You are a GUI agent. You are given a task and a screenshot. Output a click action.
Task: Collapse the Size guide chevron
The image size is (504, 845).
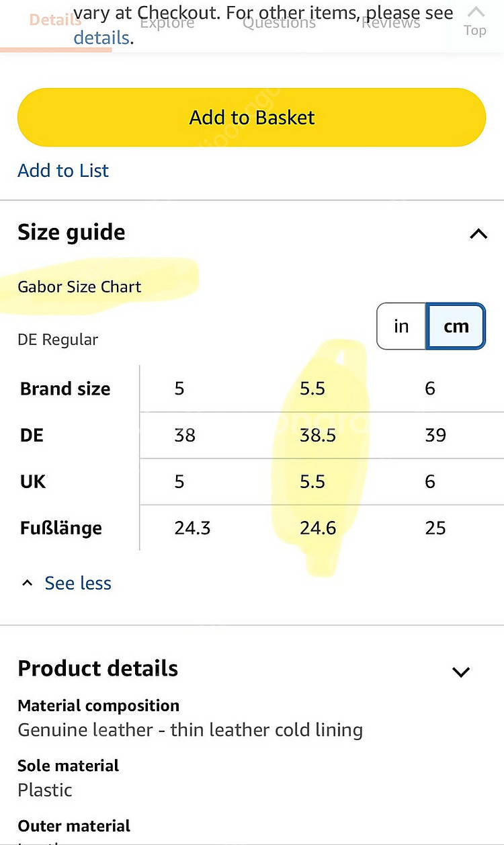click(x=478, y=234)
